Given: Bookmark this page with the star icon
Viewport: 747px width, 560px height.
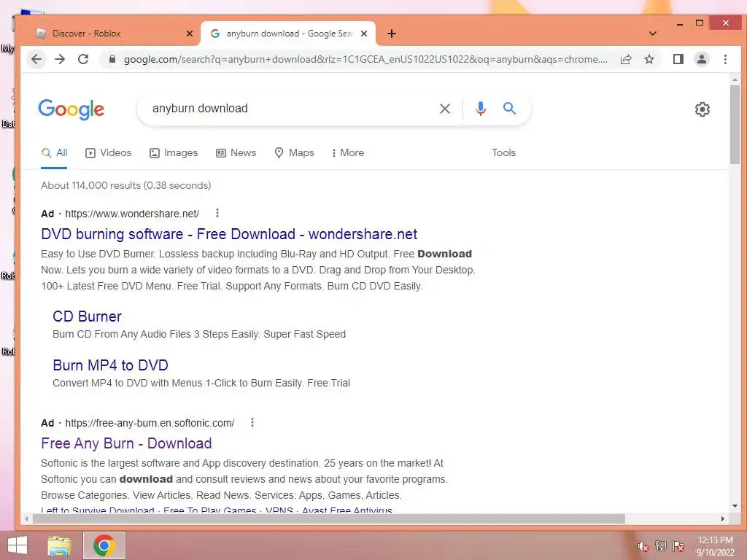Looking at the screenshot, I should click(649, 59).
